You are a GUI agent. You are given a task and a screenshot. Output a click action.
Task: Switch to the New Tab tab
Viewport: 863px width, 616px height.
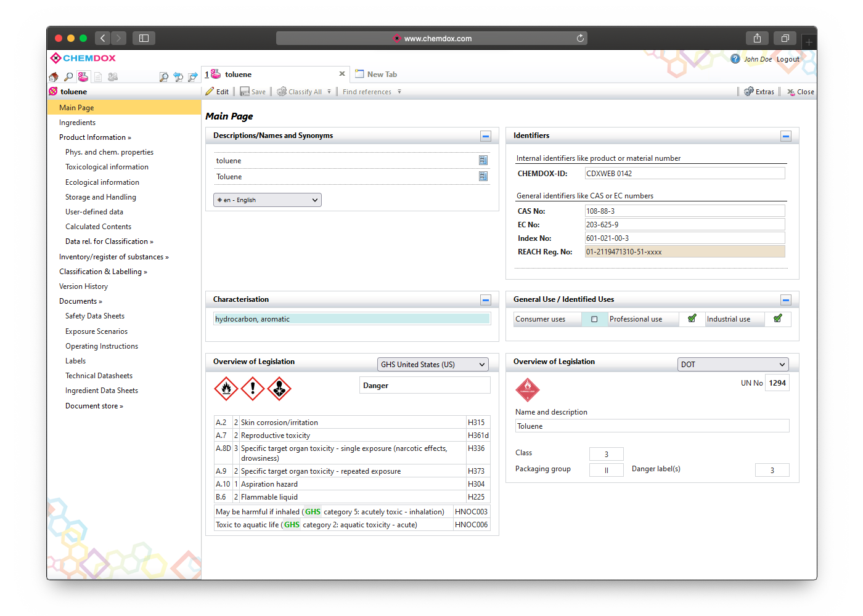(376, 75)
